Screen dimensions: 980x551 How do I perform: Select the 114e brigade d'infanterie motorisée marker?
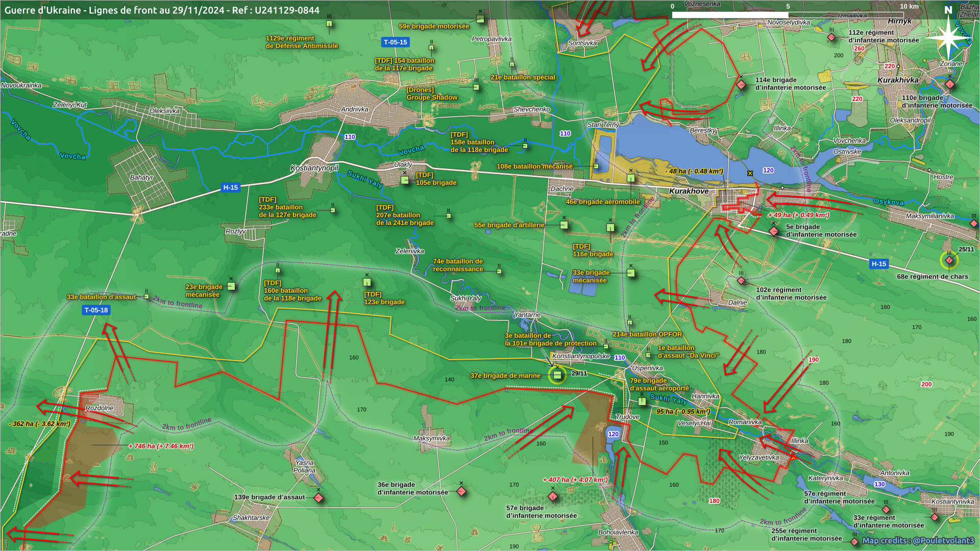741,84
